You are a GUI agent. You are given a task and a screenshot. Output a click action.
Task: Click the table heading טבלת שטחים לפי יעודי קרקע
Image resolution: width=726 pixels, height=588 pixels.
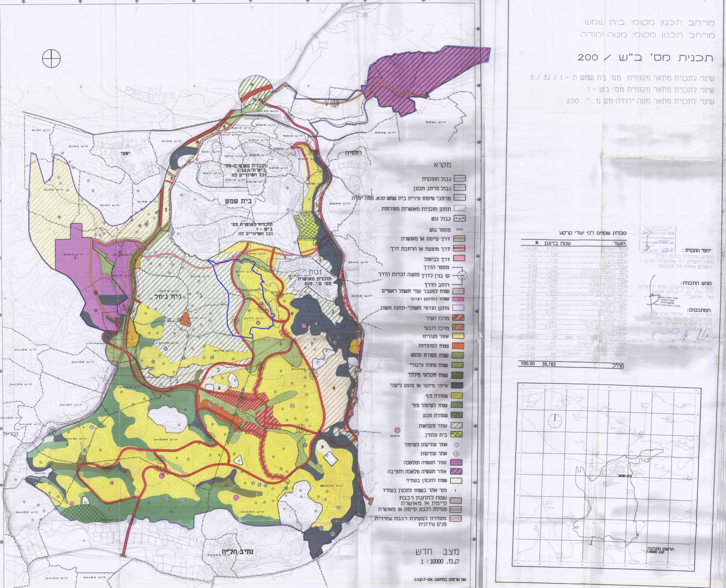click(592, 233)
